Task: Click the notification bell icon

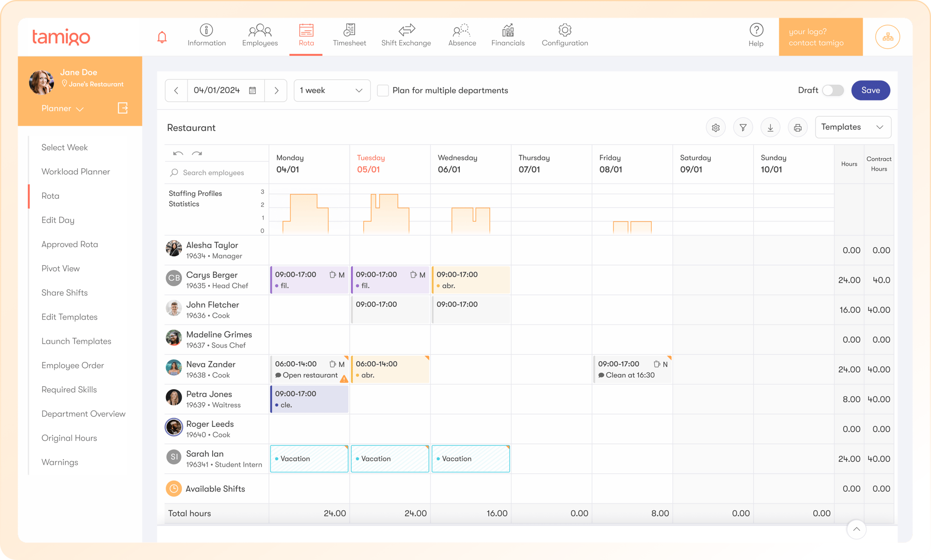Action: (162, 37)
